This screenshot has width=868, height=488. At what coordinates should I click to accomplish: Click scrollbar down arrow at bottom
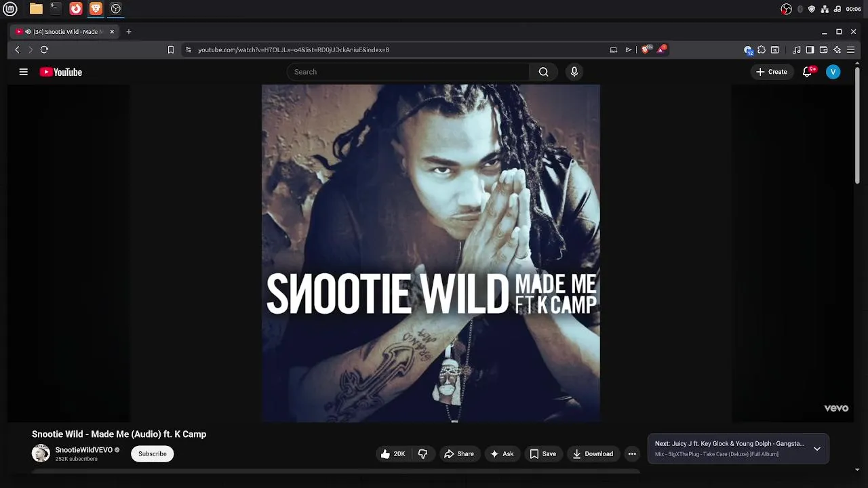[857, 469]
